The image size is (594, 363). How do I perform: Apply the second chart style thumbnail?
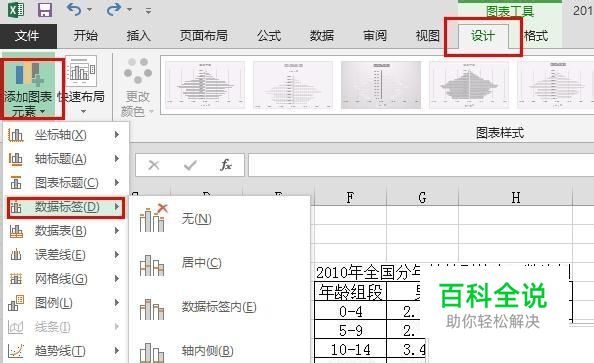click(x=293, y=84)
